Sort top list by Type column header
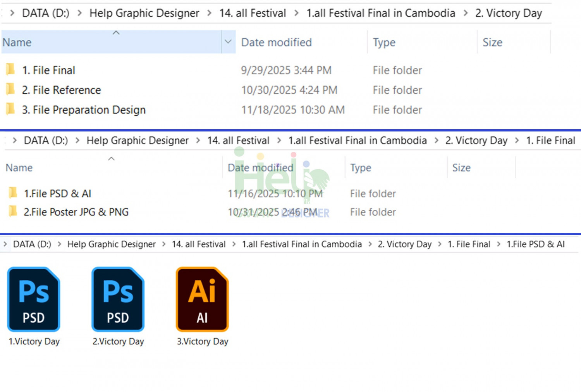This screenshot has height=392, width=581. point(384,42)
